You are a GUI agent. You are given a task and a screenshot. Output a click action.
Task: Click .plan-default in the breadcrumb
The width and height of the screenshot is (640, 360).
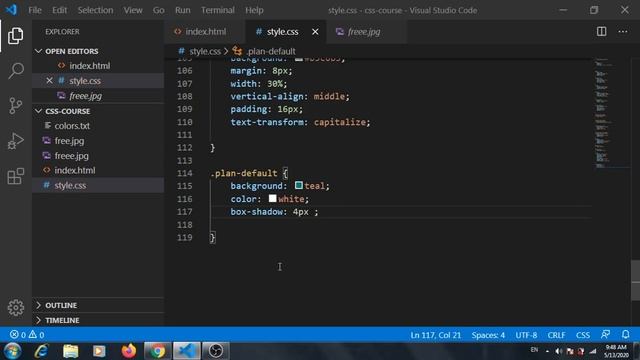coord(271,51)
